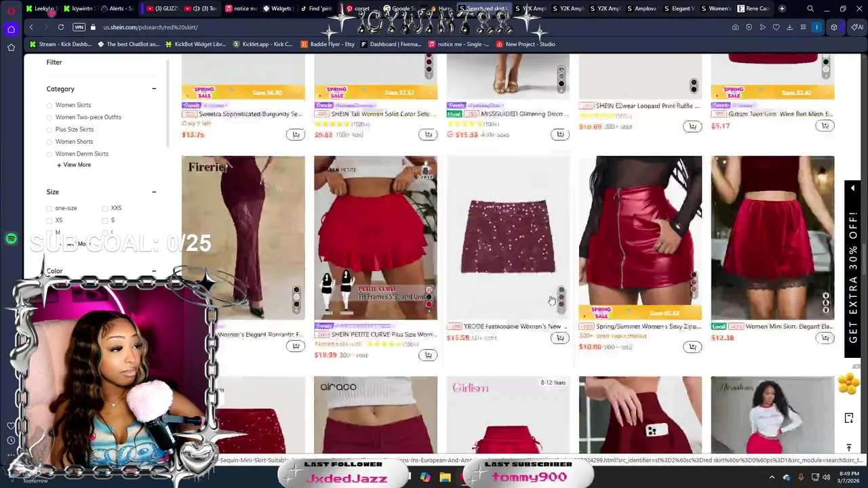
Task: Add SHEIN Tall Women skirt to cart
Action: pyautogui.click(x=428, y=134)
